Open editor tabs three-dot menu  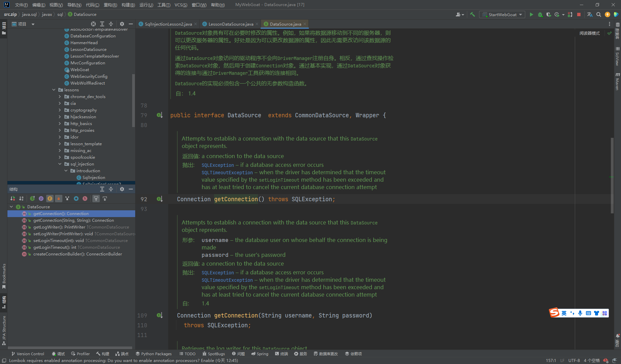pos(609,24)
